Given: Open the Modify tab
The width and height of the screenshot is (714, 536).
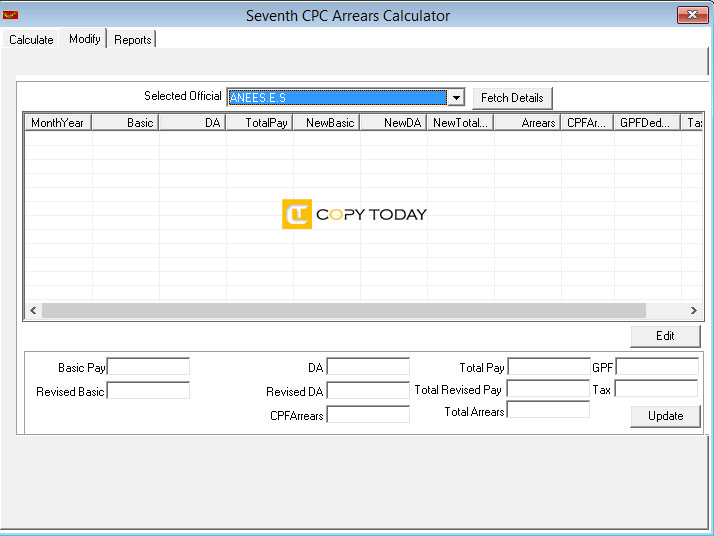Looking at the screenshot, I should [84, 39].
